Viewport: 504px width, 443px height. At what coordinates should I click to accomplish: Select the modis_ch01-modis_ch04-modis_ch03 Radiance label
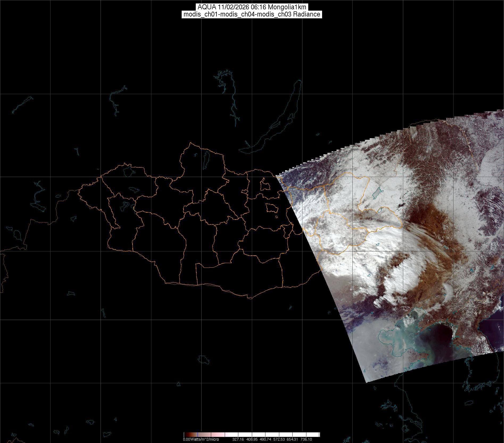252,14
